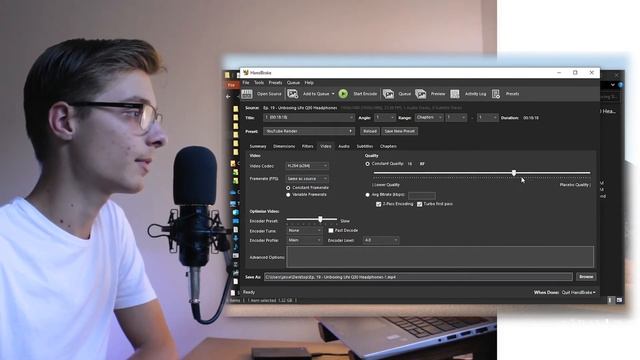Screen dimensions: 640x360
Task: Uncheck Turbo first pass
Action: 419,204
